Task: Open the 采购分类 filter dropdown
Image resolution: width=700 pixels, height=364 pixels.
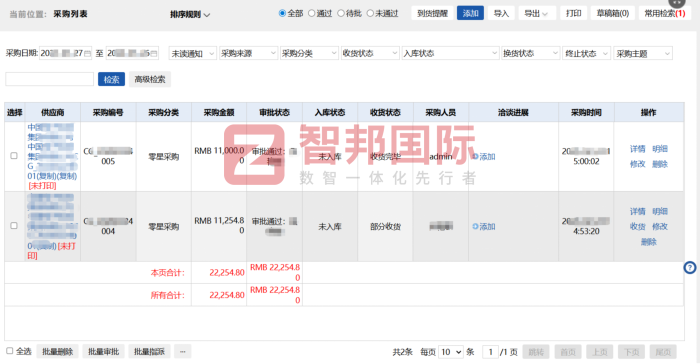Action: (x=309, y=54)
